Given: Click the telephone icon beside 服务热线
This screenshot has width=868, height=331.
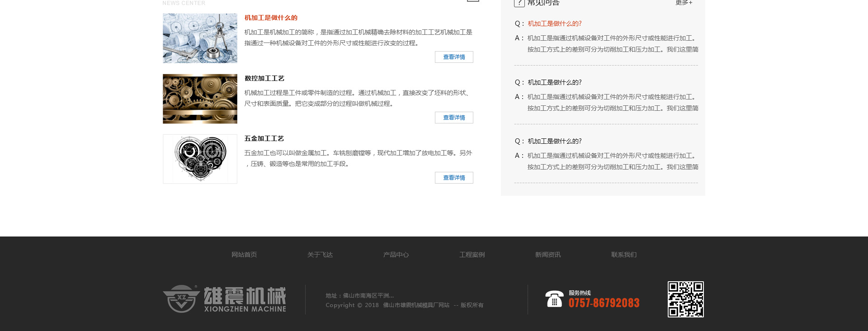Looking at the screenshot, I should (554, 299).
